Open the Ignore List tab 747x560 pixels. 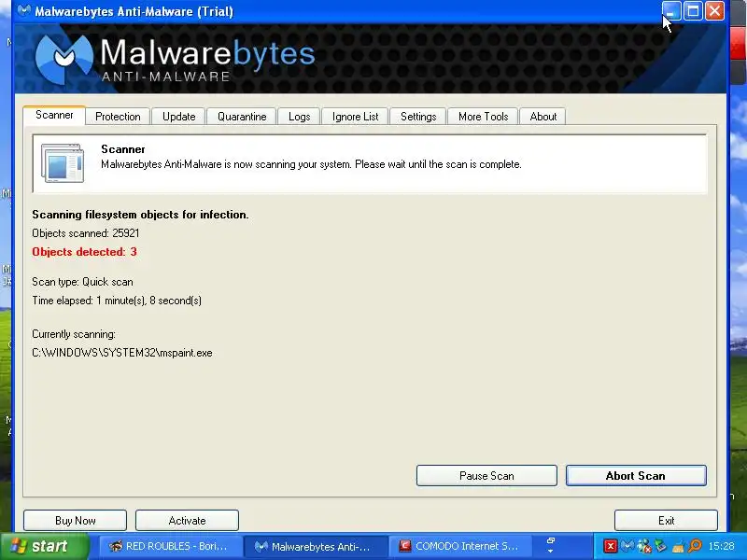point(355,117)
